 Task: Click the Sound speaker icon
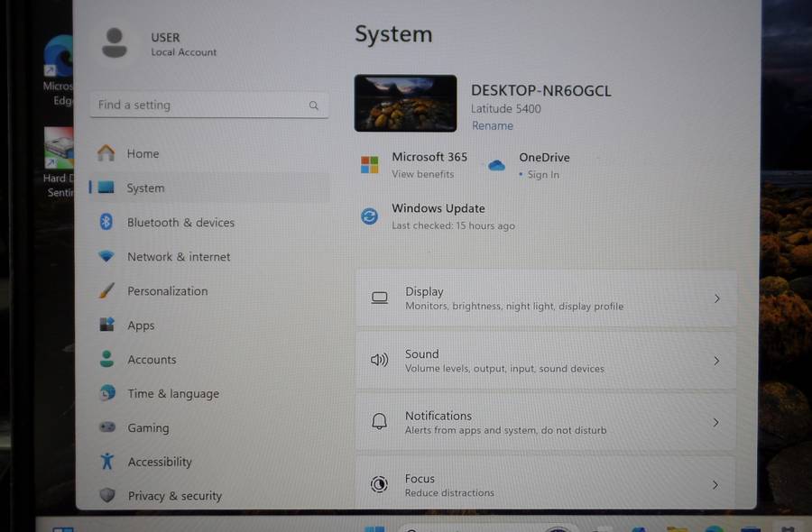[x=380, y=360]
